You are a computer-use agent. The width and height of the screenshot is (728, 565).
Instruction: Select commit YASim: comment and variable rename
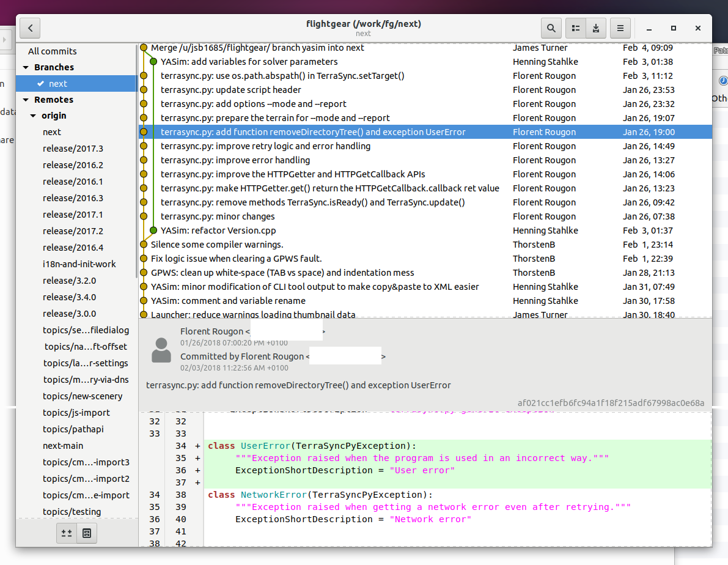425,301
